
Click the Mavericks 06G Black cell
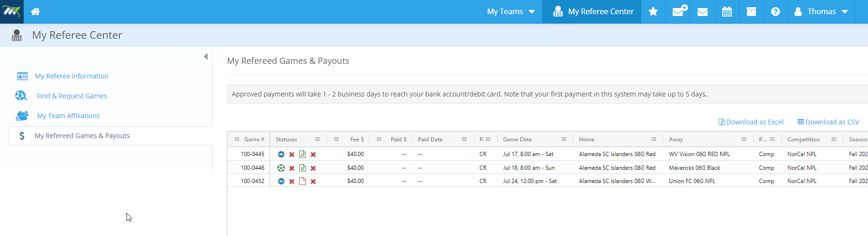[695, 168]
